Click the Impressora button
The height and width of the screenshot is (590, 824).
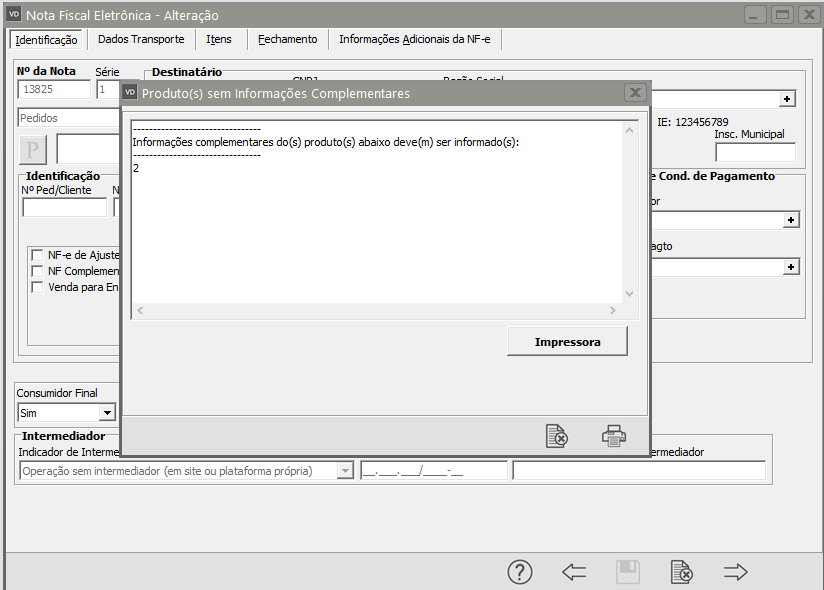pos(567,342)
